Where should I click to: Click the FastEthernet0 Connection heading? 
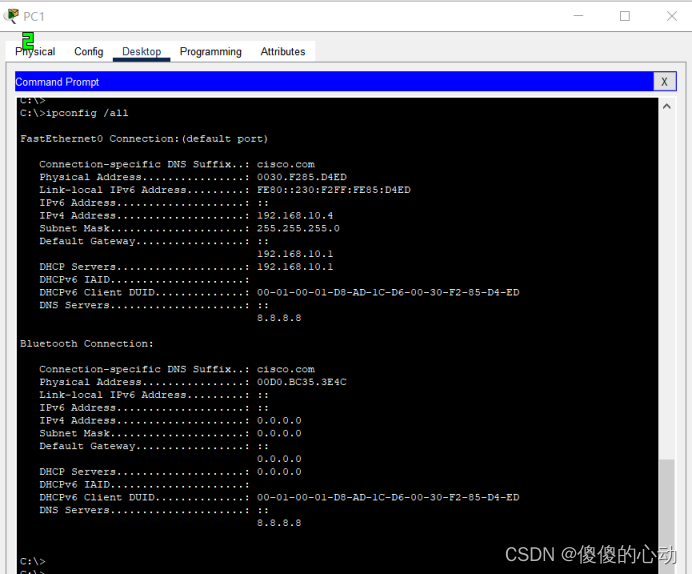pyautogui.click(x=144, y=139)
